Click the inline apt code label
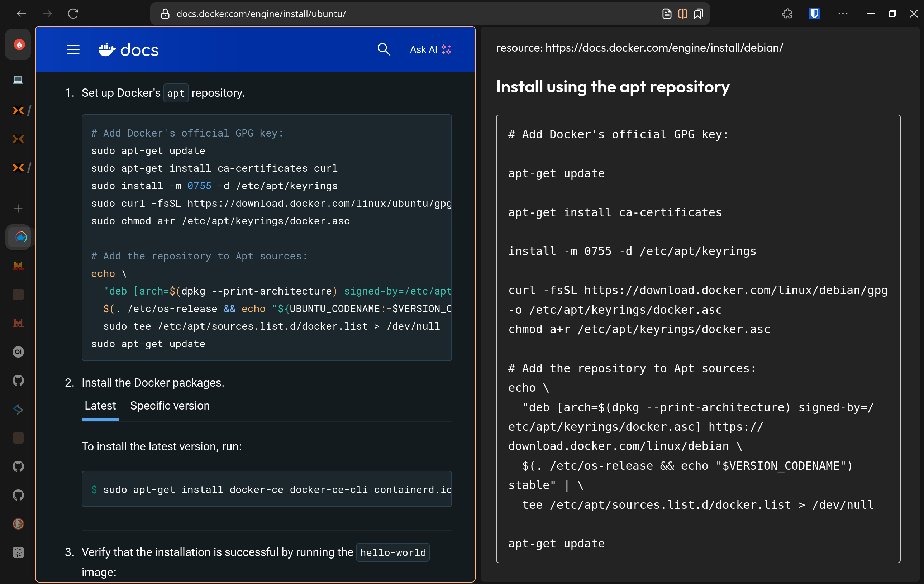The image size is (924, 584). (176, 93)
